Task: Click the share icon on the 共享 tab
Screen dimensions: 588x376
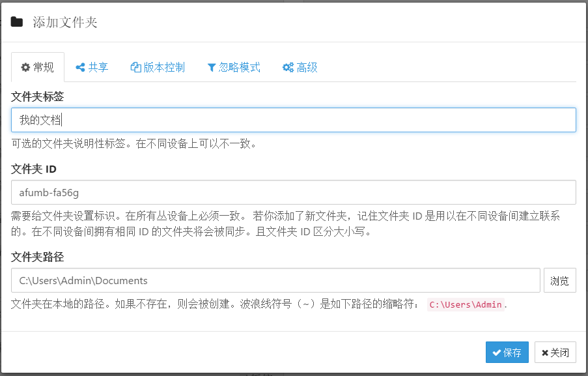Action: tap(81, 68)
